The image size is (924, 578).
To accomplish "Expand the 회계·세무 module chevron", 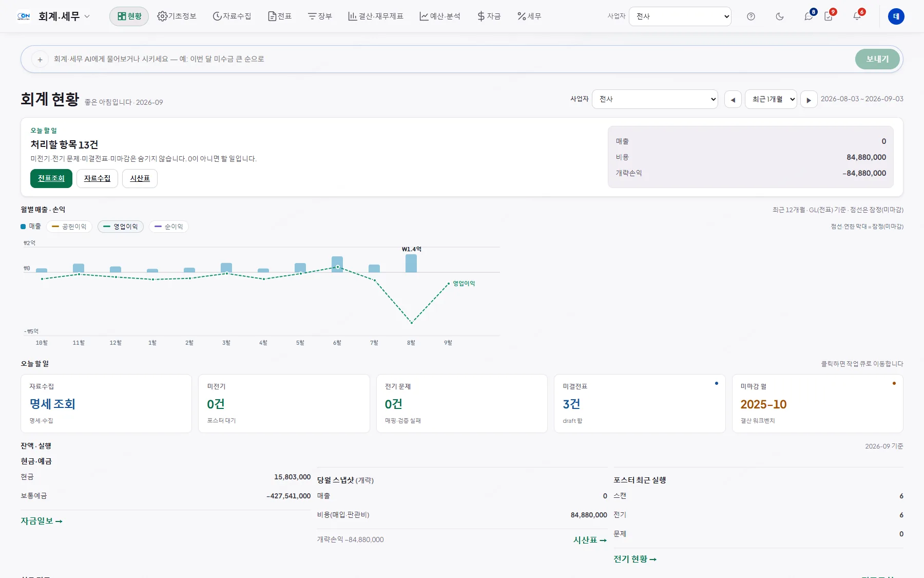I will (87, 16).
